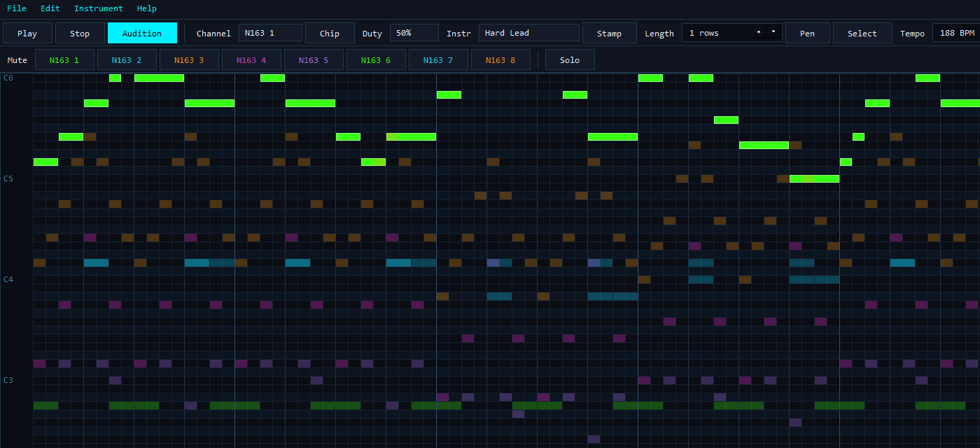Open the Instr selector showing Hard Lead
The height and width of the screenshot is (448, 980).
(529, 33)
